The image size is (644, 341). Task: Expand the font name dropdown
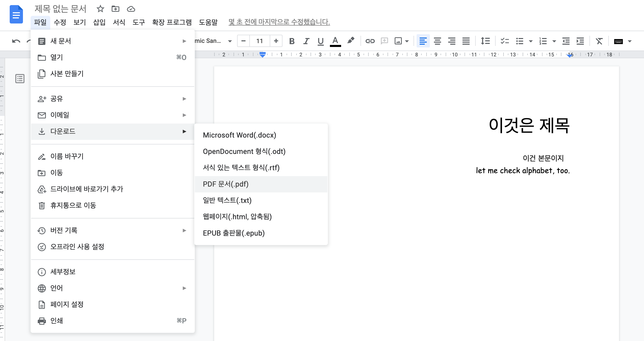pyautogui.click(x=230, y=41)
